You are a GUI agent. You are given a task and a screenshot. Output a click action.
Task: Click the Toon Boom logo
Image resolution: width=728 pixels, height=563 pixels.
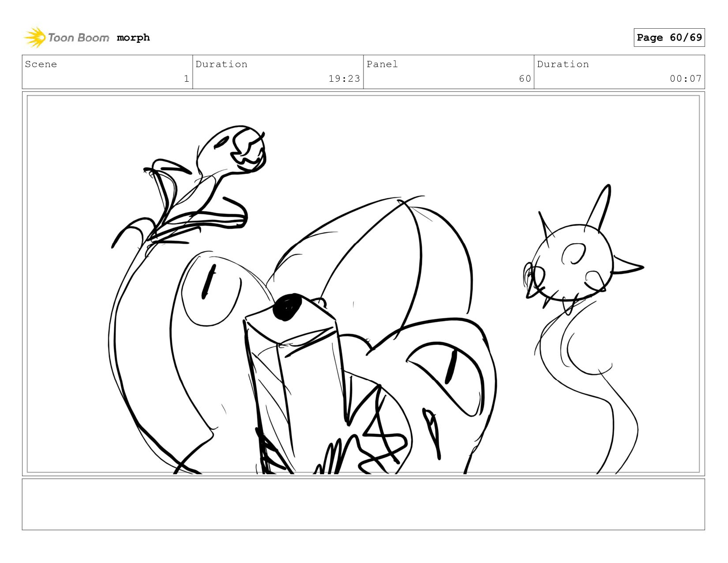[66, 38]
